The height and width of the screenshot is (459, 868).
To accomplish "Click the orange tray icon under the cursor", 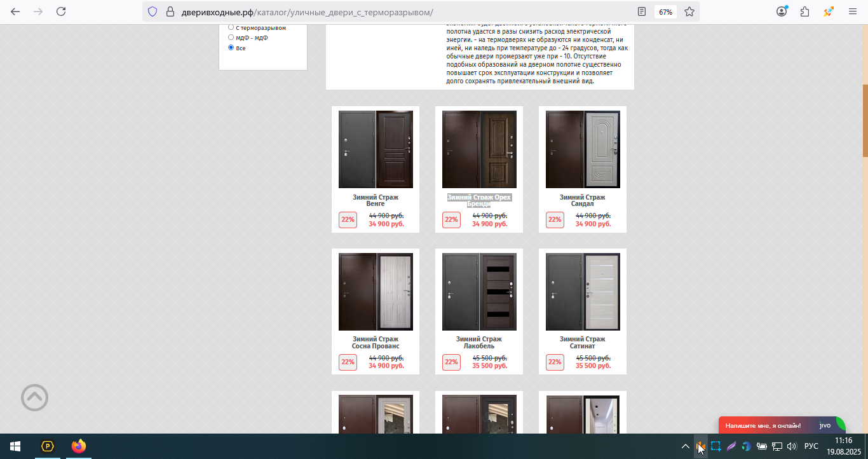I will pos(700,446).
